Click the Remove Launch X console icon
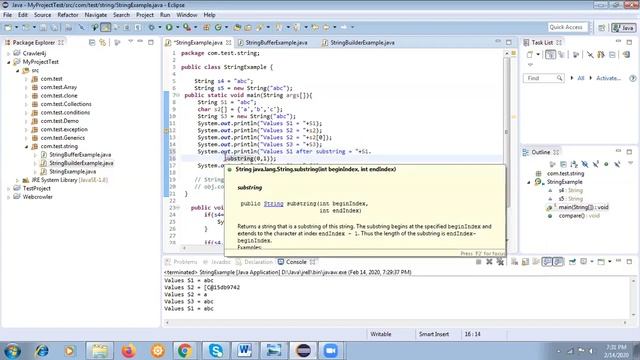 pyautogui.click(x=489, y=262)
